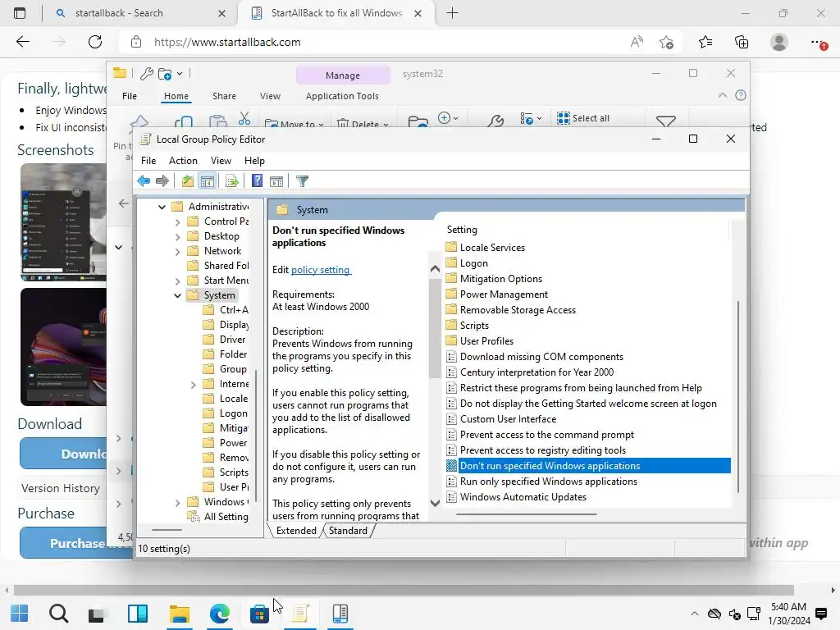
Task: Refresh the page in Edge
Action: coord(95,42)
